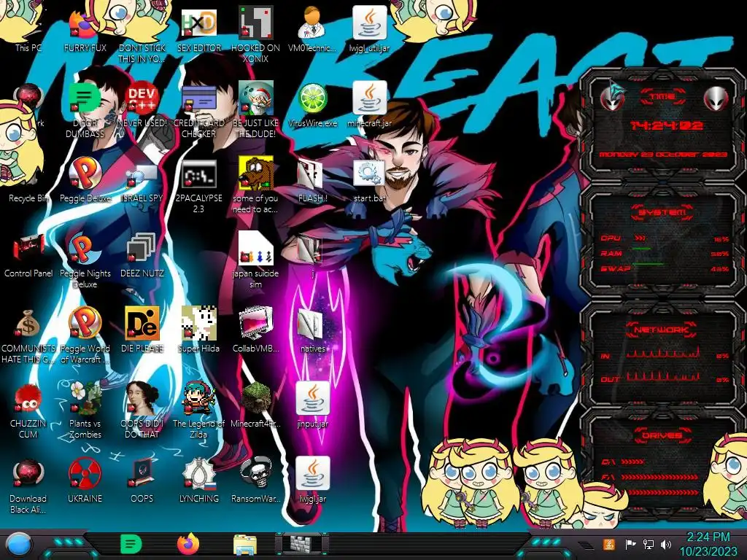Click the Start orb button
The width and height of the screenshot is (747, 560).
tap(20, 545)
